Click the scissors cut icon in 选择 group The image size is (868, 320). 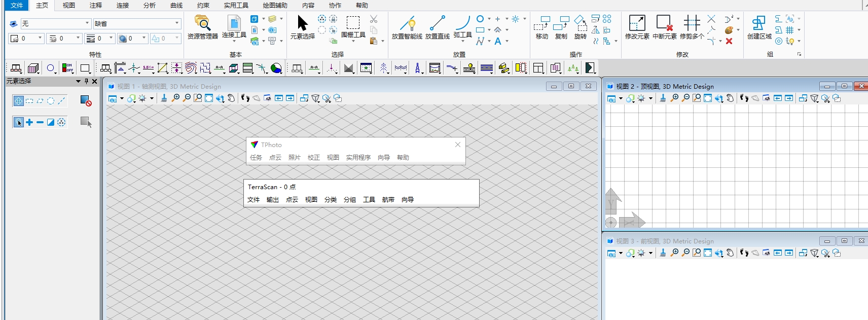(374, 19)
